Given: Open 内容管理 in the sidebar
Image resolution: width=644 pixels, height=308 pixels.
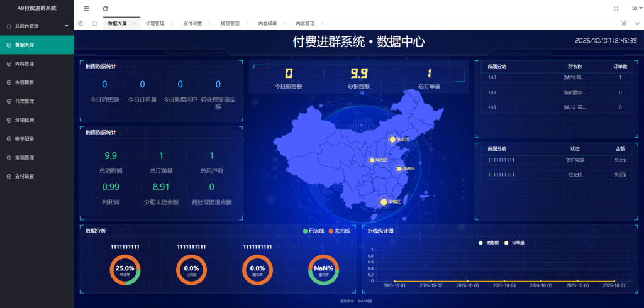Looking at the screenshot, I should tap(37, 63).
